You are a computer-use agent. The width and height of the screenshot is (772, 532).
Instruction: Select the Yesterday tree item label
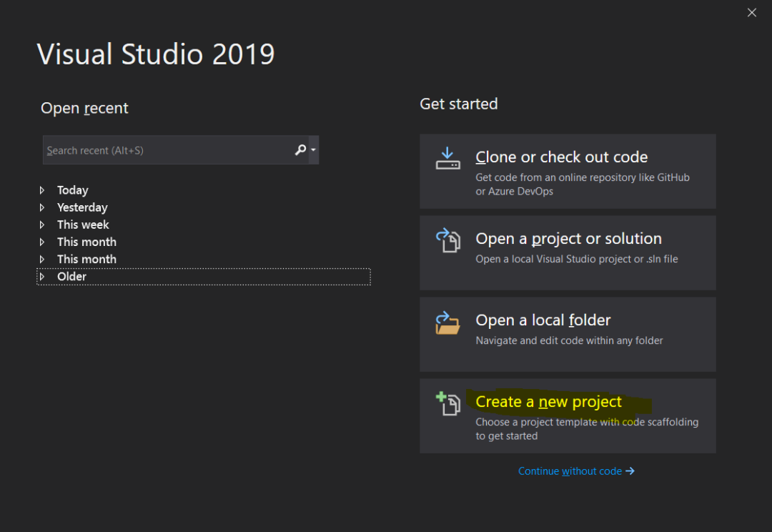[82, 207]
